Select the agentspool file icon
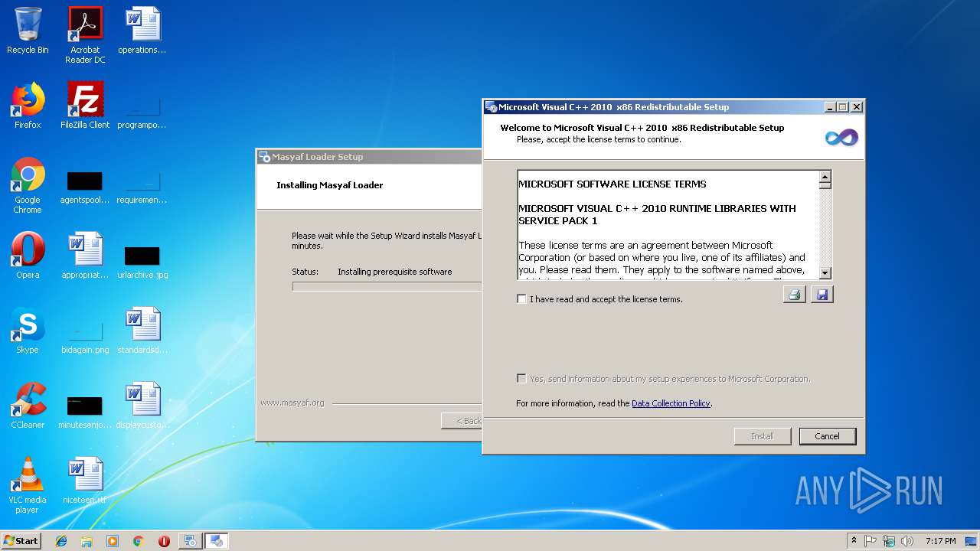The image size is (980, 551). 85,188
